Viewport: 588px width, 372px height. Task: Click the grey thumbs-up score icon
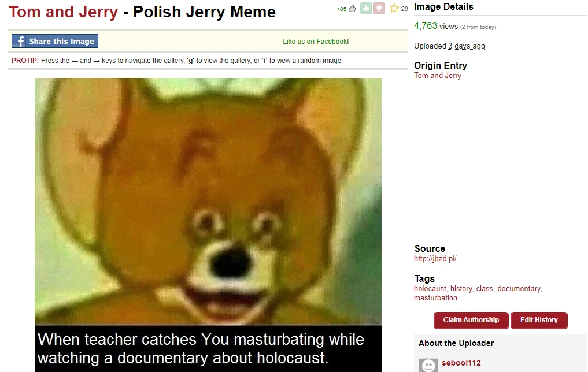[352, 9]
